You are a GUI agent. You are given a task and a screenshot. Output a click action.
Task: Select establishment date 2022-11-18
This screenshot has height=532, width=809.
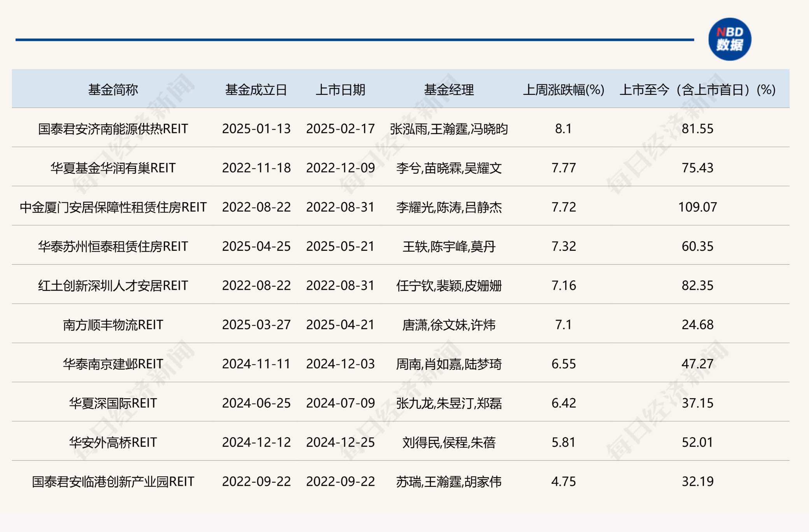point(256,168)
